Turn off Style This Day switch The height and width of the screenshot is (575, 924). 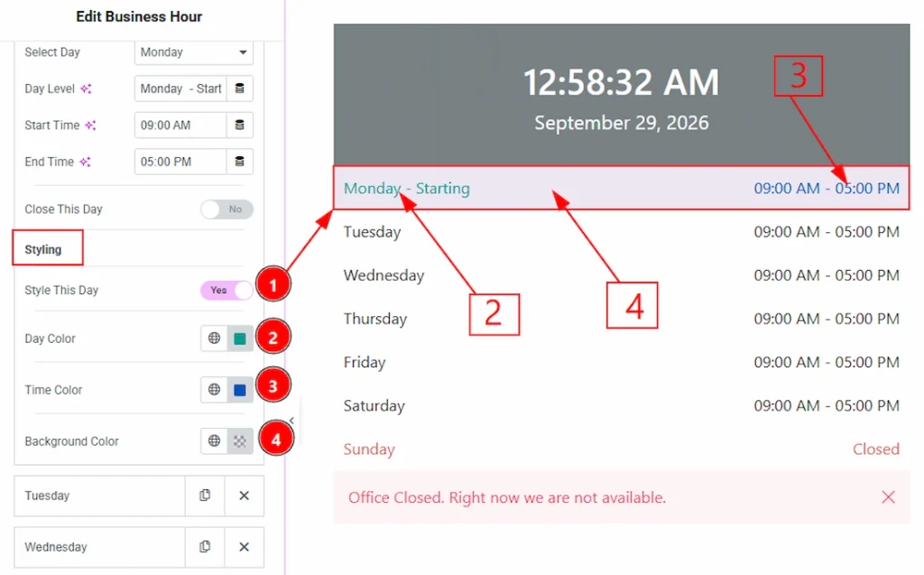pyautogui.click(x=226, y=290)
